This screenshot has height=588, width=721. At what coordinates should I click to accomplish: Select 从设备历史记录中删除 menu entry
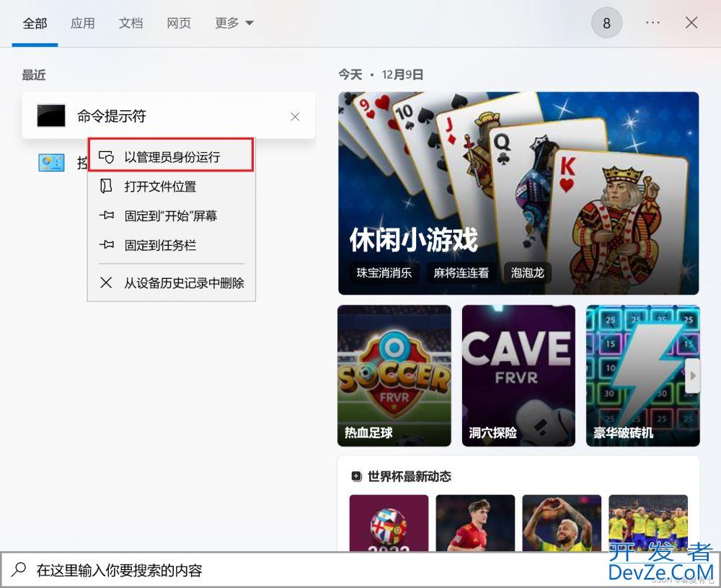pos(171,282)
